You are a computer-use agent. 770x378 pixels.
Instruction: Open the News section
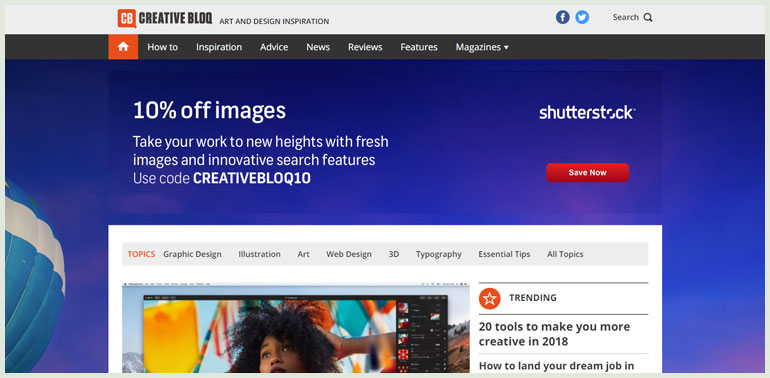click(x=318, y=47)
